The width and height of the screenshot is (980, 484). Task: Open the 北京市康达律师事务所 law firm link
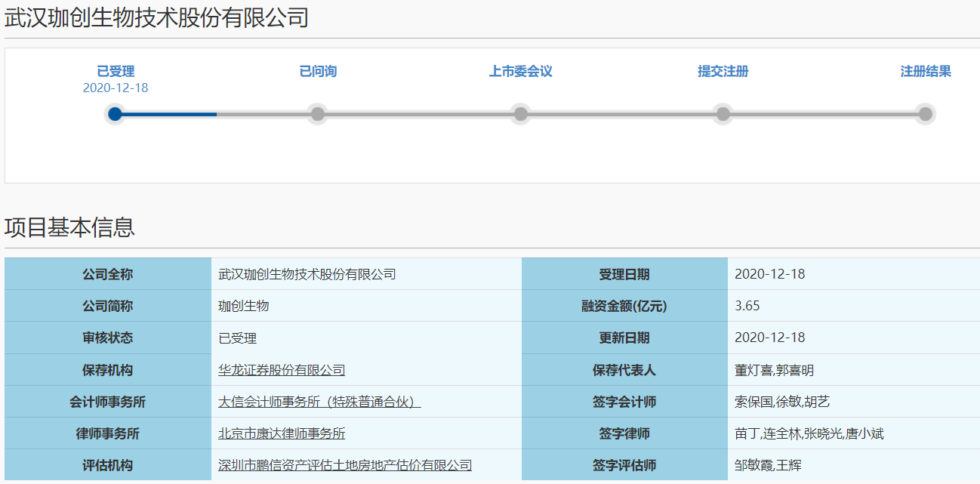281,433
